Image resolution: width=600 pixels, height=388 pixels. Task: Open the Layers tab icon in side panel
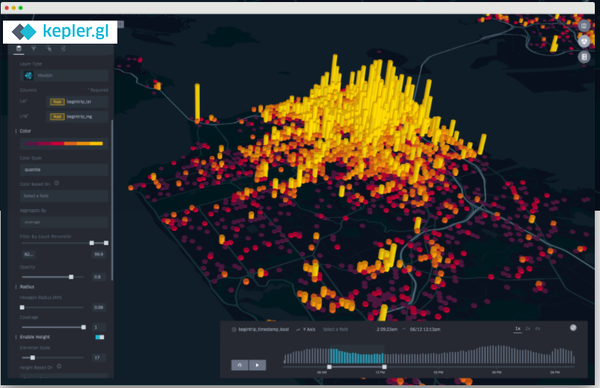click(x=18, y=49)
